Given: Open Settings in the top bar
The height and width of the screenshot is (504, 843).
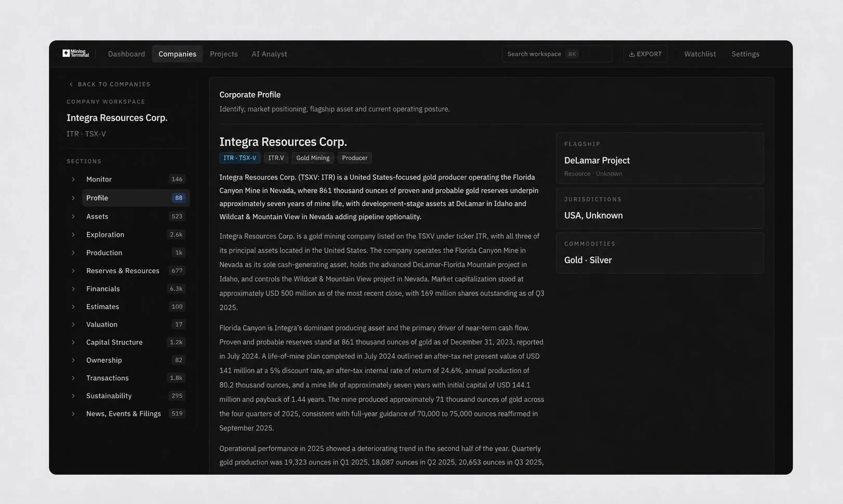Looking at the screenshot, I should click(745, 54).
